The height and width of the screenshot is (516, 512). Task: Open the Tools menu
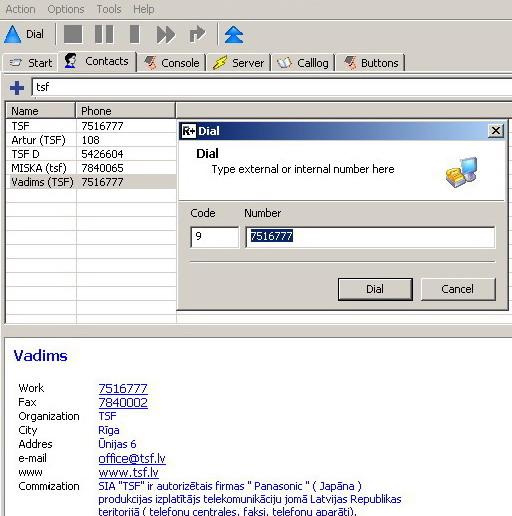[109, 9]
